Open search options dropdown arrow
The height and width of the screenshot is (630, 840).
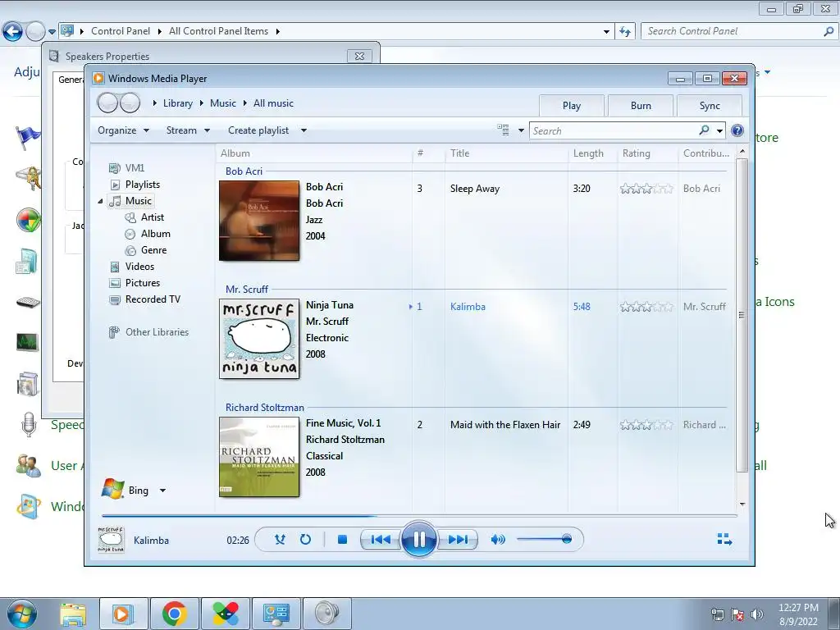point(719,130)
